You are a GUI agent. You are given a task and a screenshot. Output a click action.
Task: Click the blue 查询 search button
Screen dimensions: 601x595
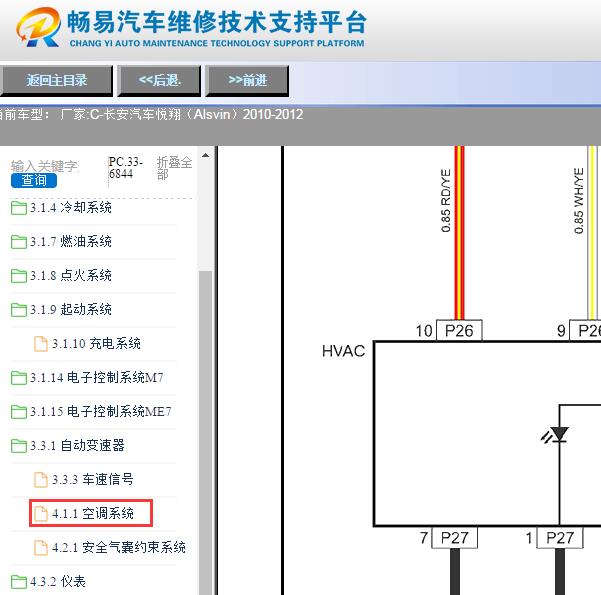pyautogui.click(x=34, y=180)
